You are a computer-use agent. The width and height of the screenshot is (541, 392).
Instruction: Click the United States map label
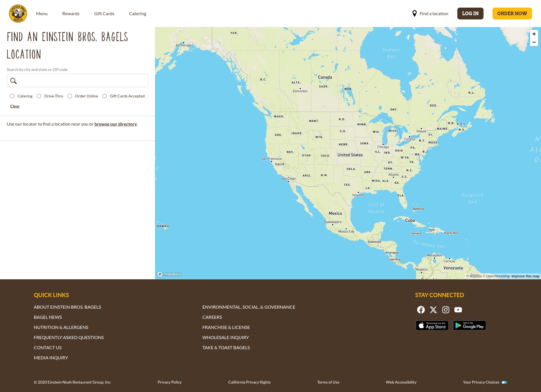350,155
